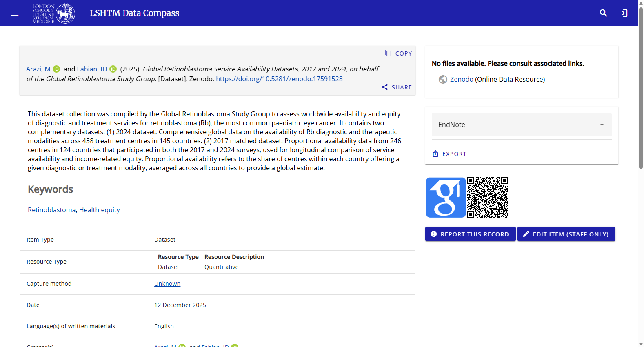The width and height of the screenshot is (644, 347).
Task: Click the QR code image
Action: pyautogui.click(x=488, y=198)
